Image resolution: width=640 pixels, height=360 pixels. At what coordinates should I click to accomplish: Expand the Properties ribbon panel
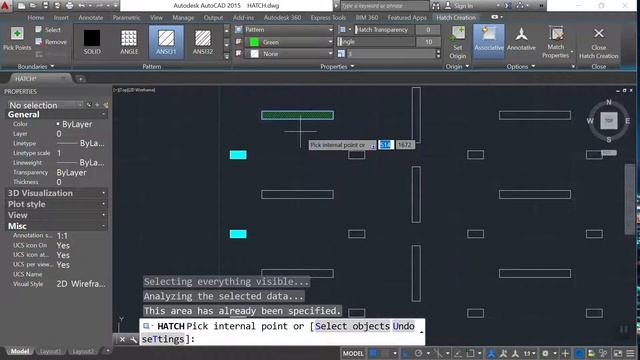point(337,67)
